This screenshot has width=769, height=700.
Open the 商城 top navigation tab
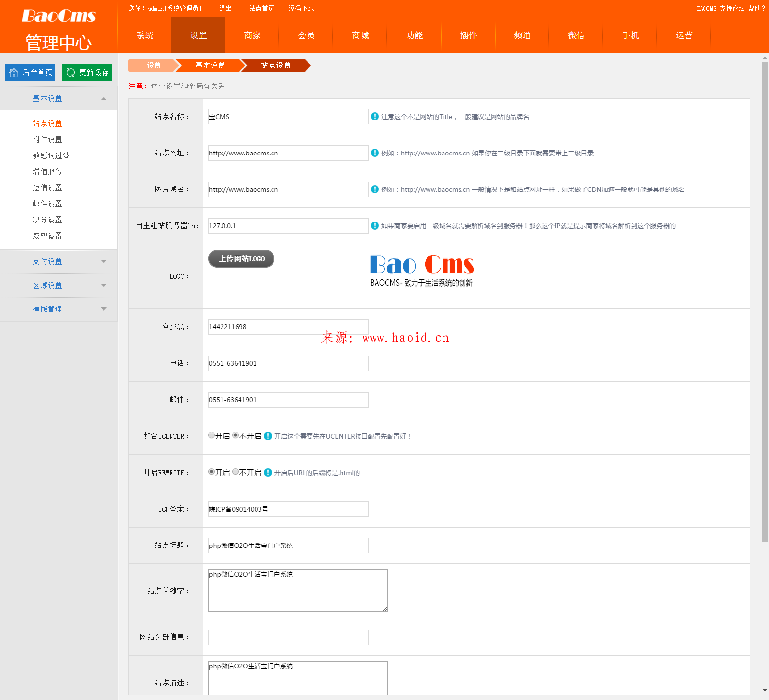click(360, 35)
